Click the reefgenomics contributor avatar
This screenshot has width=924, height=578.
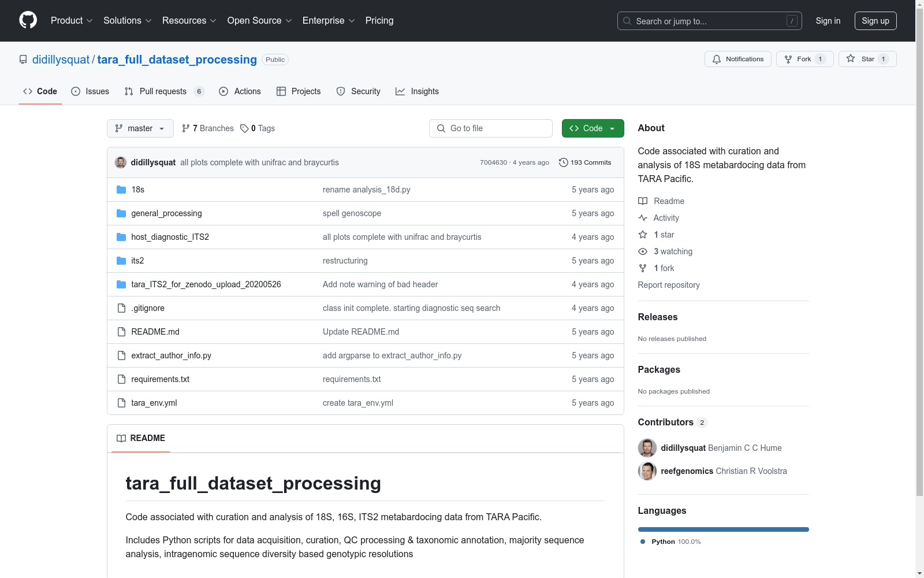647,471
